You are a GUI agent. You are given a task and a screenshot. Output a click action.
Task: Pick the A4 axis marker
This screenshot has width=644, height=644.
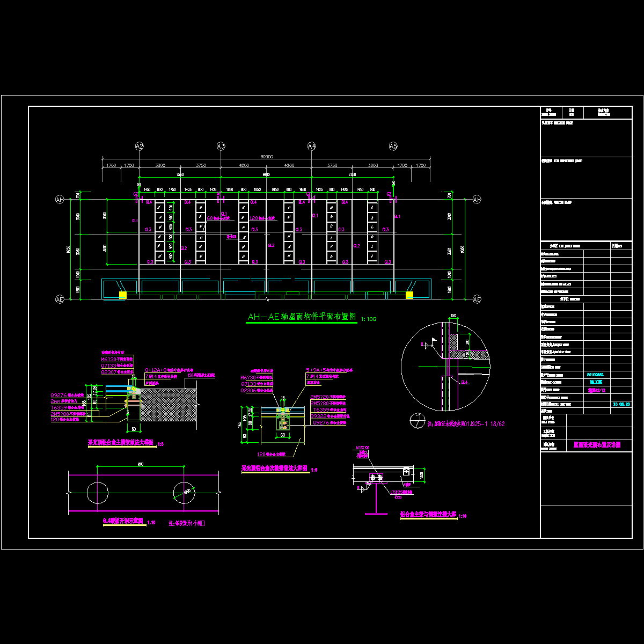tap(312, 146)
